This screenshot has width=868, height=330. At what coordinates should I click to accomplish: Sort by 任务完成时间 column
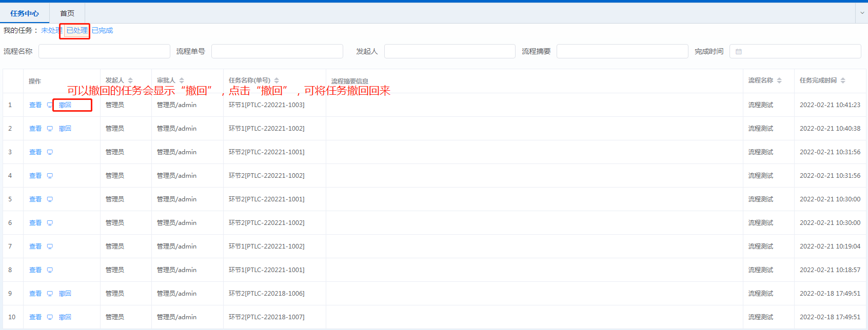coord(843,80)
